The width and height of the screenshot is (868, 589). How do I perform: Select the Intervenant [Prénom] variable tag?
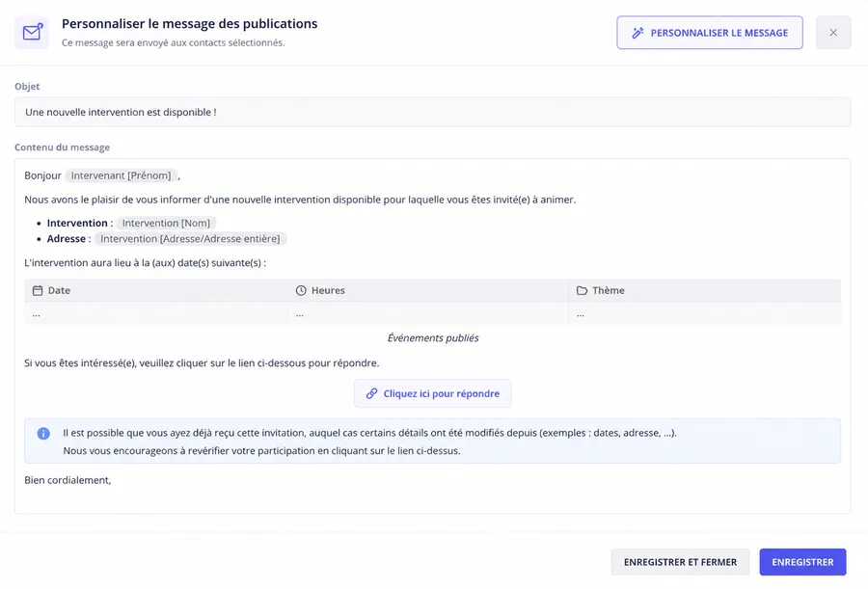pos(122,175)
